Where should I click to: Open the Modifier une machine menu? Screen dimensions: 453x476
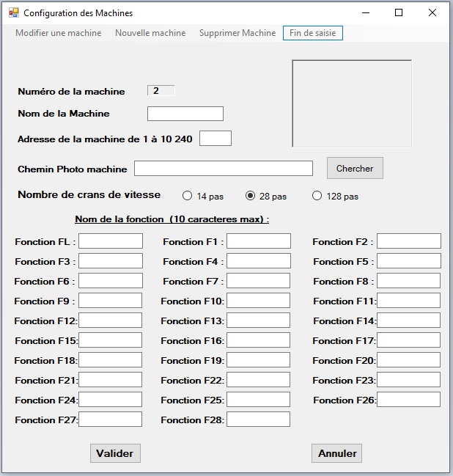pos(59,33)
